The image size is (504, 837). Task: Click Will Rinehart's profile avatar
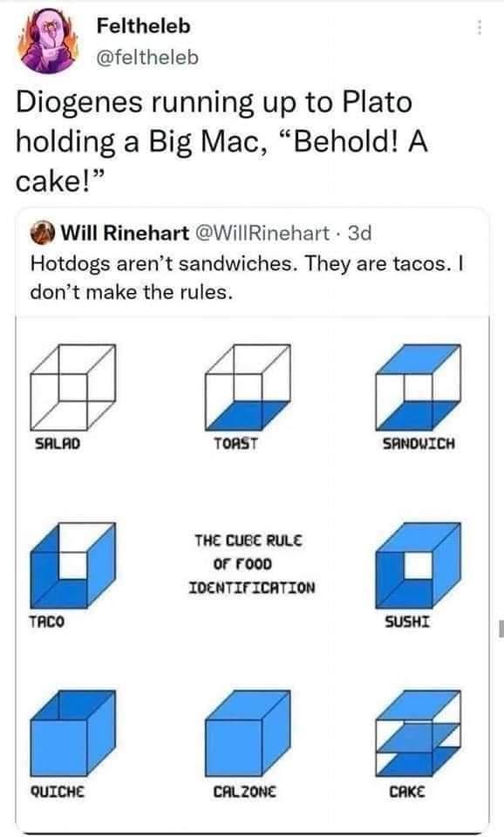click(40, 231)
